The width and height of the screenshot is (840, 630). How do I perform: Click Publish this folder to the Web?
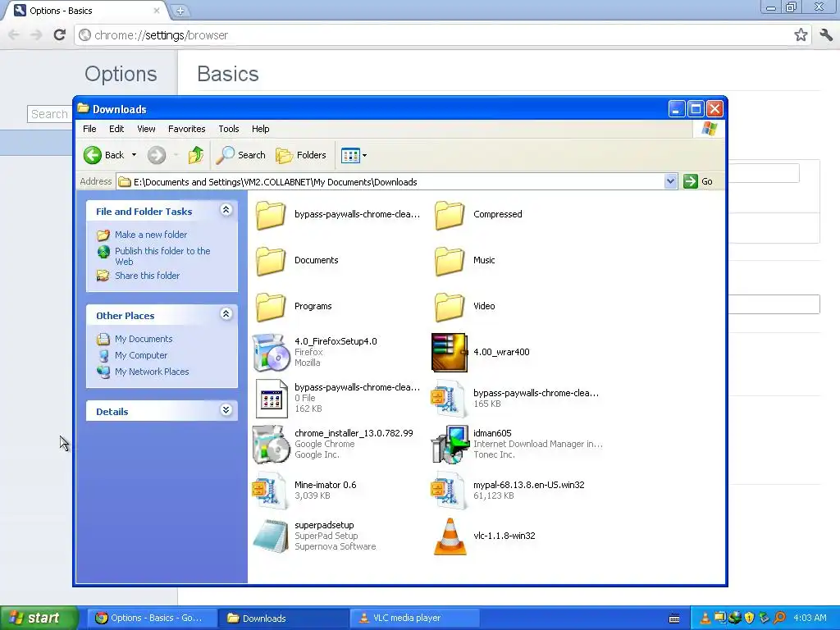[162, 256]
